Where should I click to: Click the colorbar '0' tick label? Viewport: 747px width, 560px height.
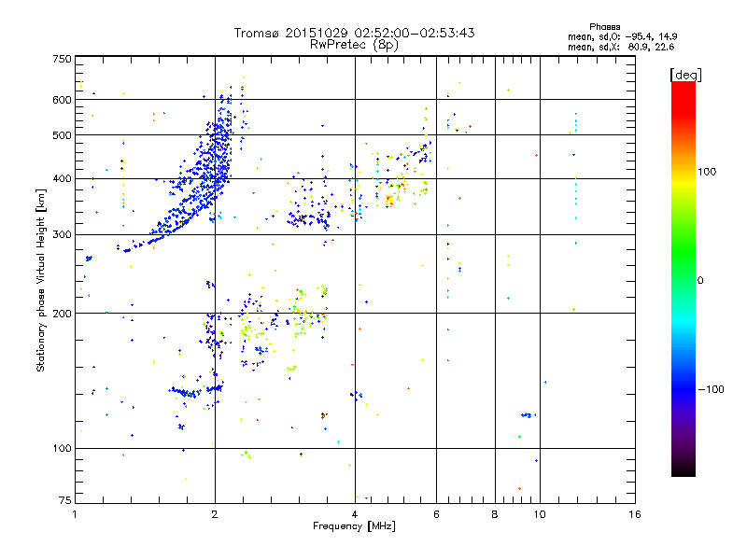(700, 280)
